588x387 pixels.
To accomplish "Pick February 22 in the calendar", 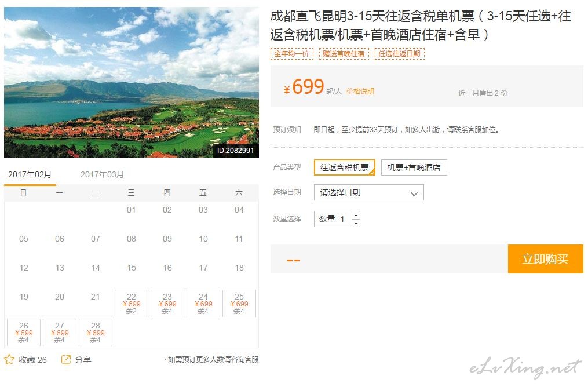I will point(132,304).
